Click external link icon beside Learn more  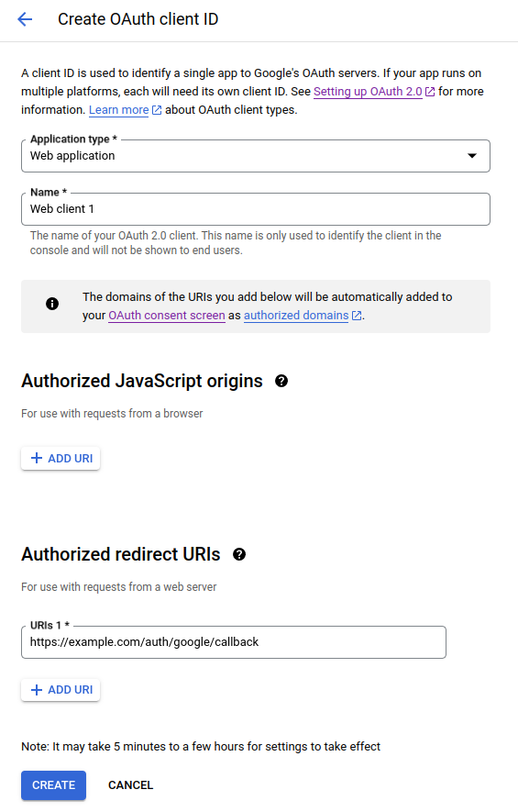157,110
